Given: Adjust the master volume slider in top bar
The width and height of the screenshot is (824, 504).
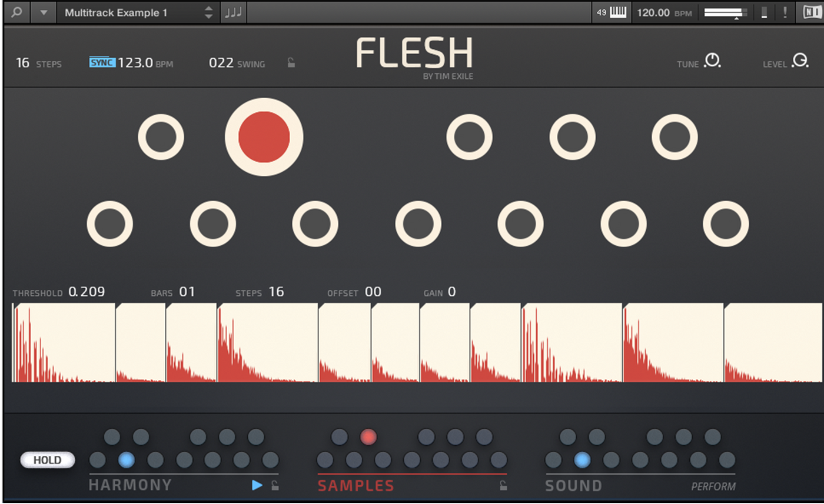Looking at the screenshot, I should pos(725,12).
